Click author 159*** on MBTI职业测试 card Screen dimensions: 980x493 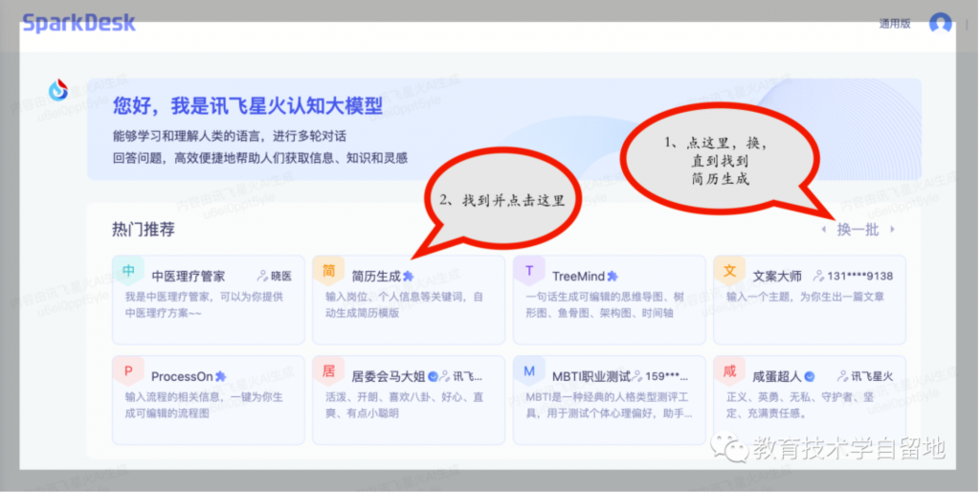pos(666,377)
